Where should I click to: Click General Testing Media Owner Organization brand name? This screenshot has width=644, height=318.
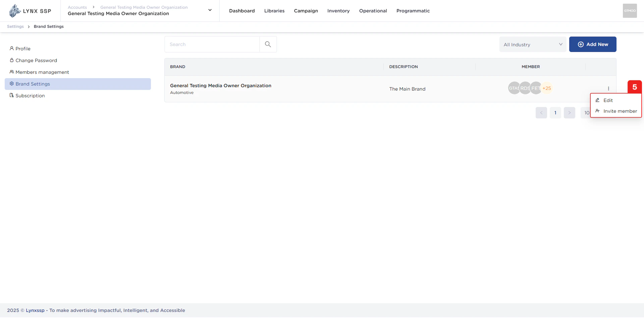coord(221,86)
